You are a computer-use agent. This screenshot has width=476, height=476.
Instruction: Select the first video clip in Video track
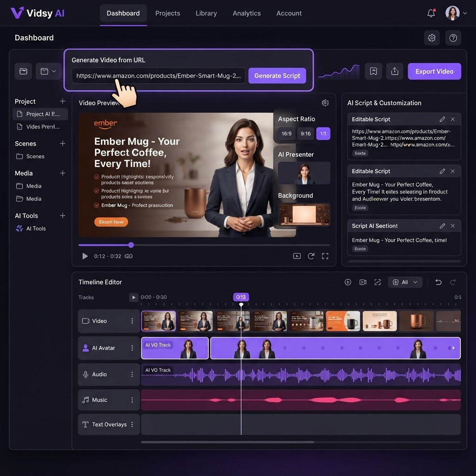[159, 321]
